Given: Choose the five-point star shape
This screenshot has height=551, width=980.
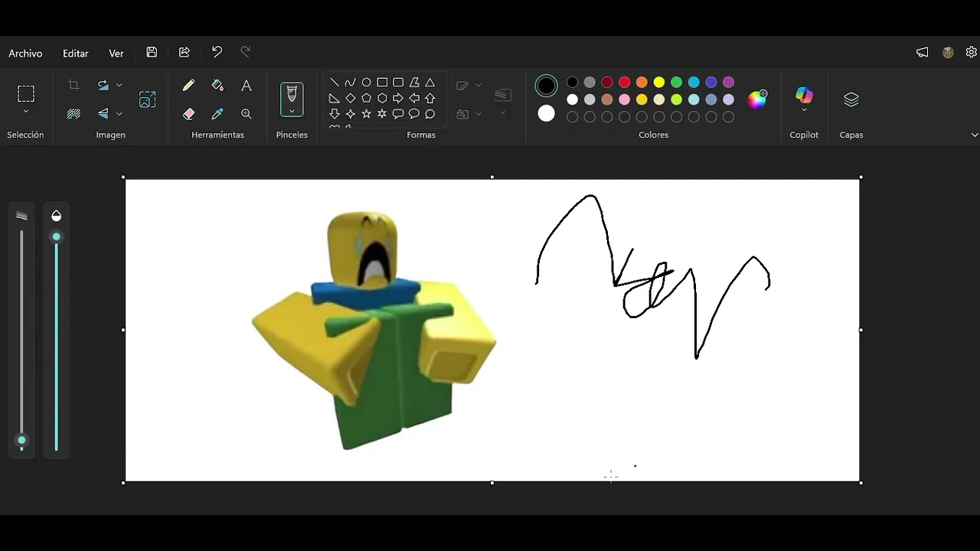Looking at the screenshot, I should pos(367,114).
